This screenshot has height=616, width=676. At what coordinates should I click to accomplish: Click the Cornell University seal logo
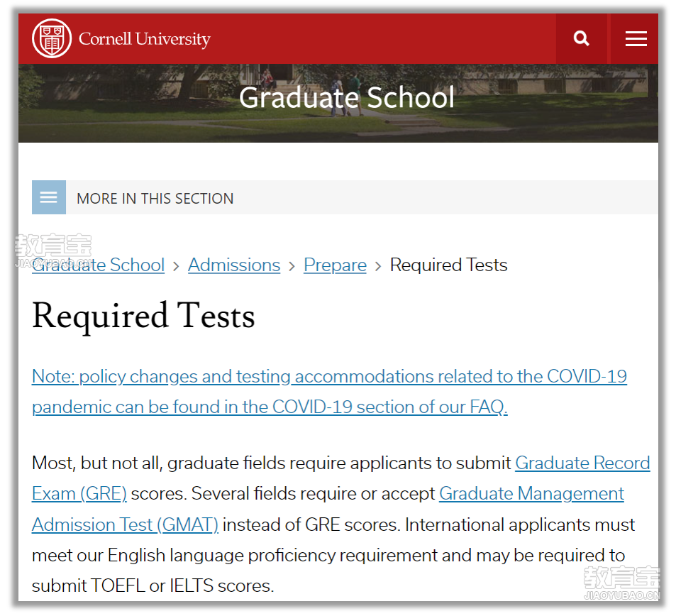(x=52, y=38)
